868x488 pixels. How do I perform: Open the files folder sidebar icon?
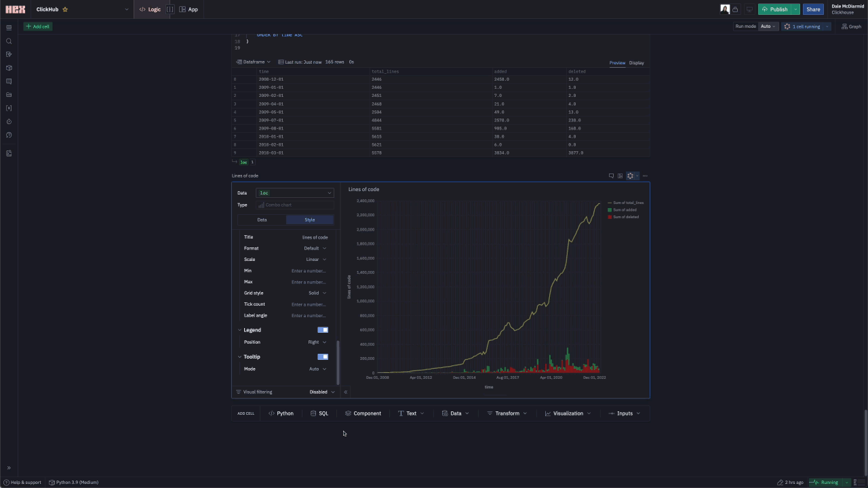9,95
